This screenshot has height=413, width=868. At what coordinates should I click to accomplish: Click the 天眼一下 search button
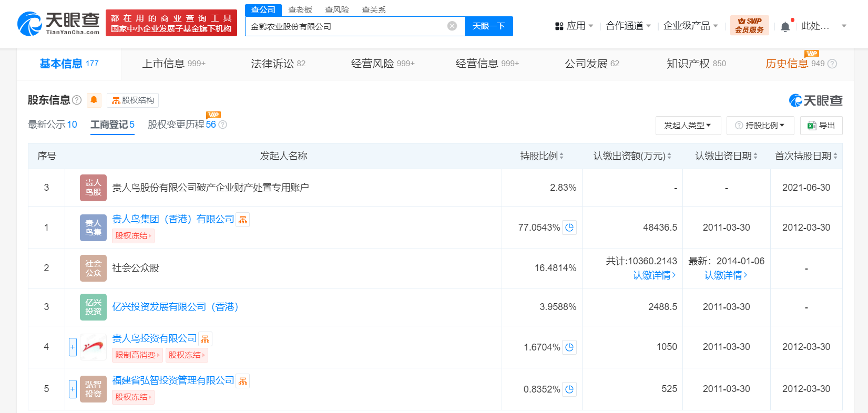click(x=488, y=26)
